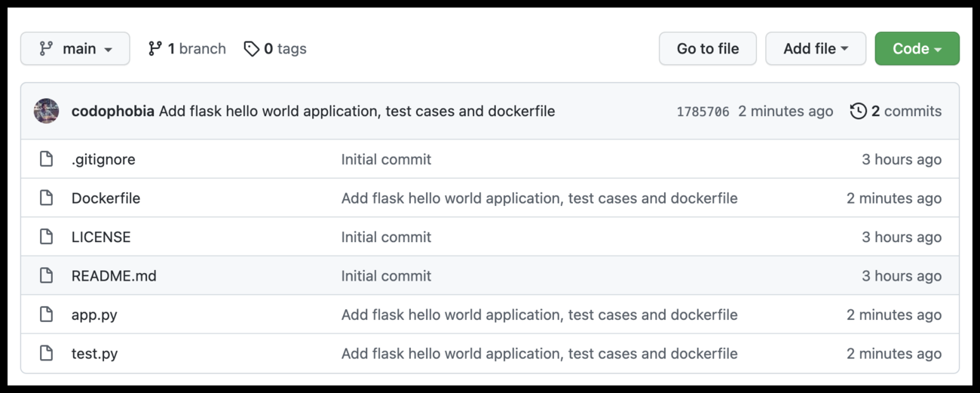
Task: View the 1 branch link
Action: pos(187,48)
